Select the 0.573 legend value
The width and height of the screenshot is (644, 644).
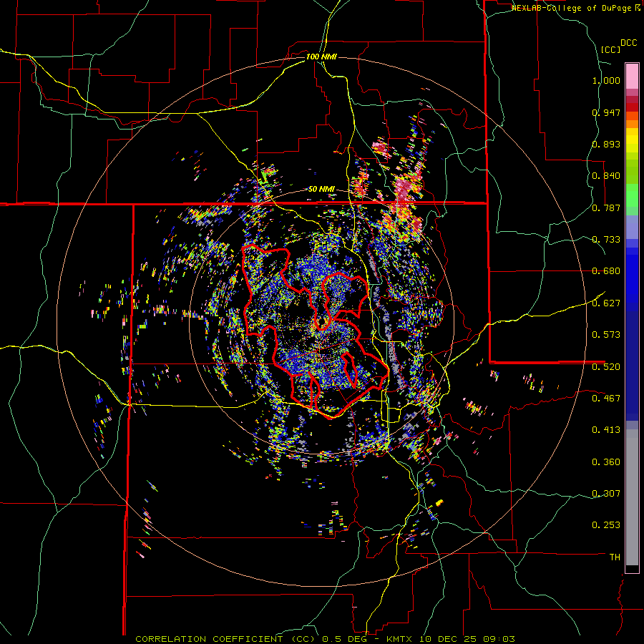click(x=606, y=335)
